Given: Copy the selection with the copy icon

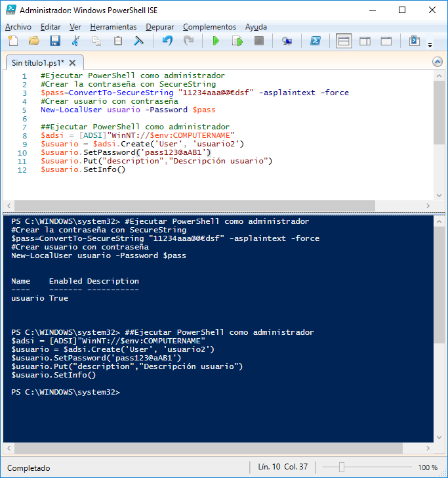Looking at the screenshot, I should pyautogui.click(x=96, y=41).
